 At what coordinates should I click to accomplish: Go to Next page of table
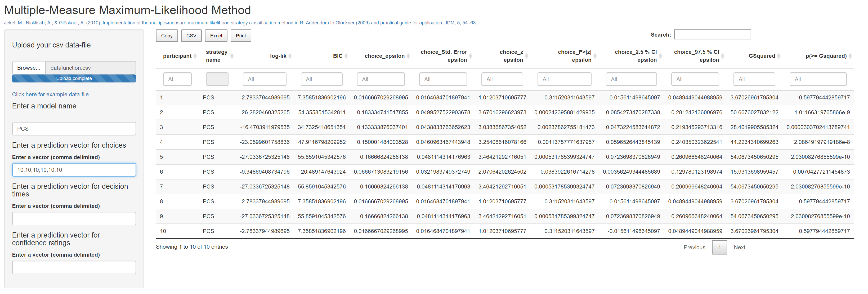739,247
